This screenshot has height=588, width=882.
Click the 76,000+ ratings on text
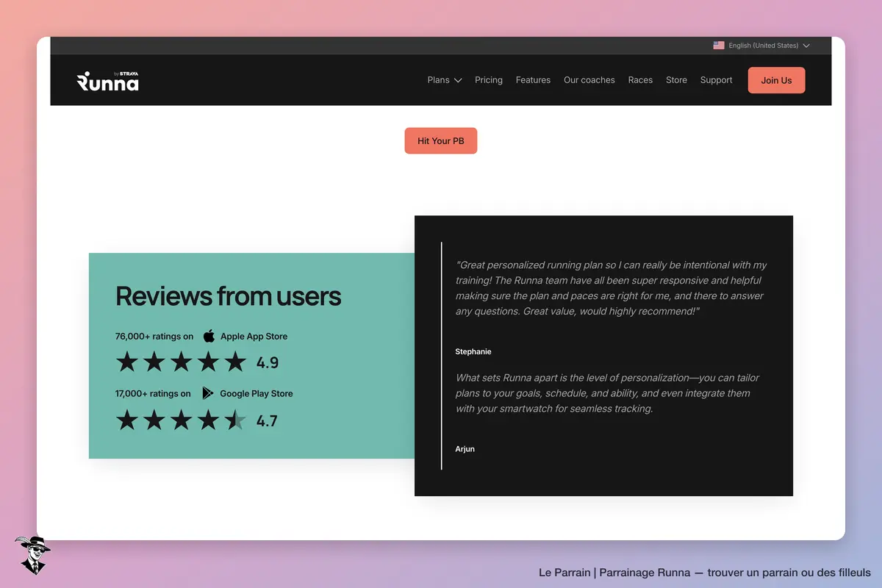click(154, 336)
